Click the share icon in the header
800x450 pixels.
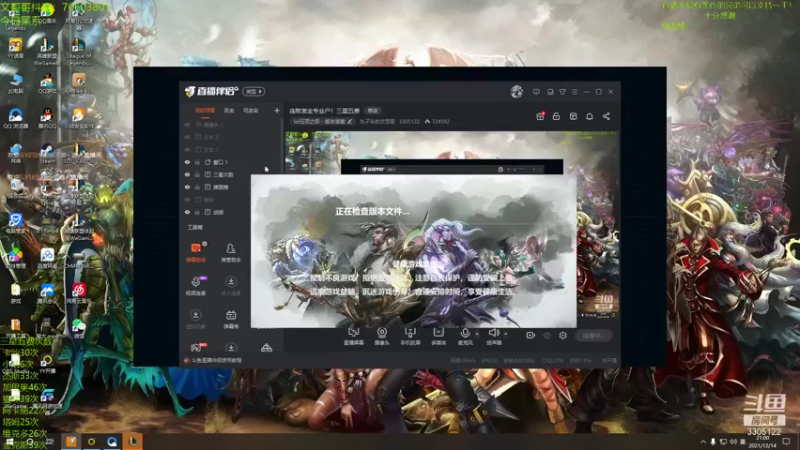(606, 116)
